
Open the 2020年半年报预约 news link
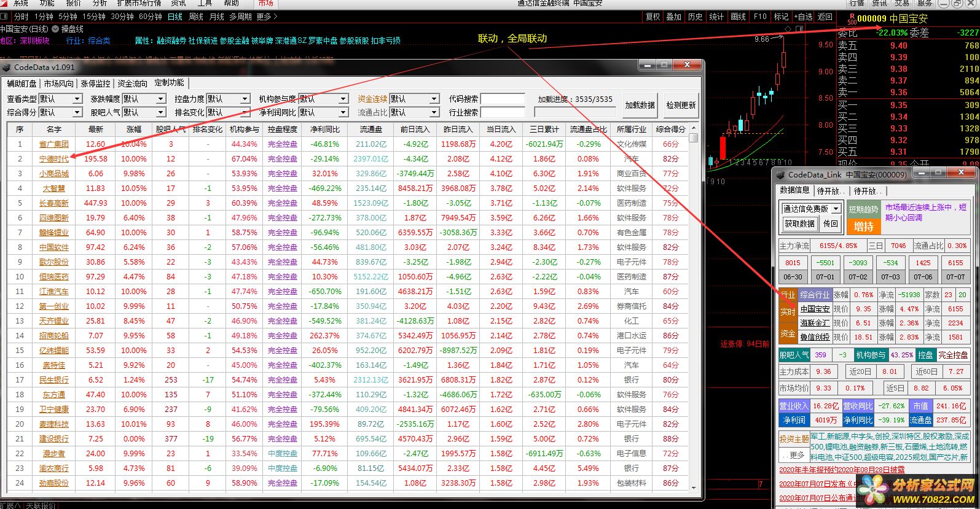[842, 470]
